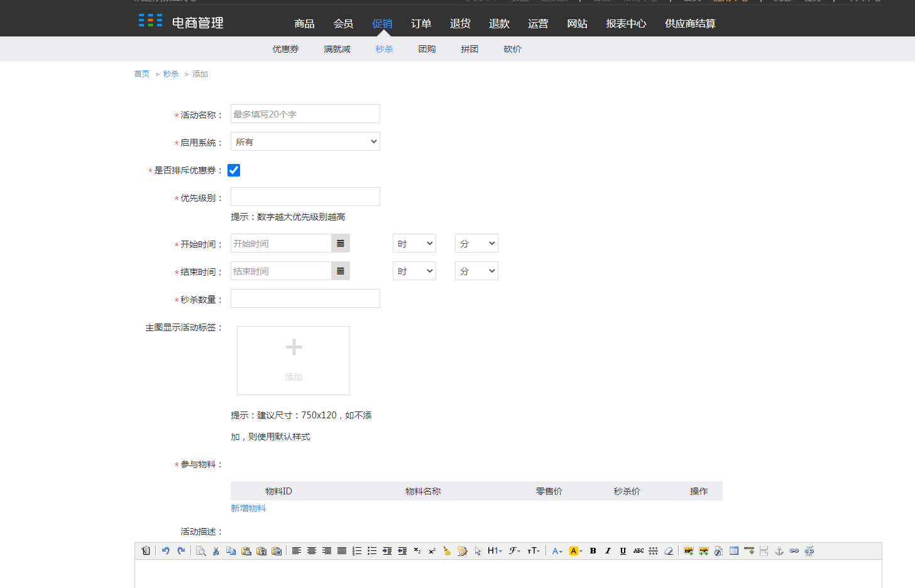Apply strikethrough formatting
The height and width of the screenshot is (588, 915).
tap(638, 551)
